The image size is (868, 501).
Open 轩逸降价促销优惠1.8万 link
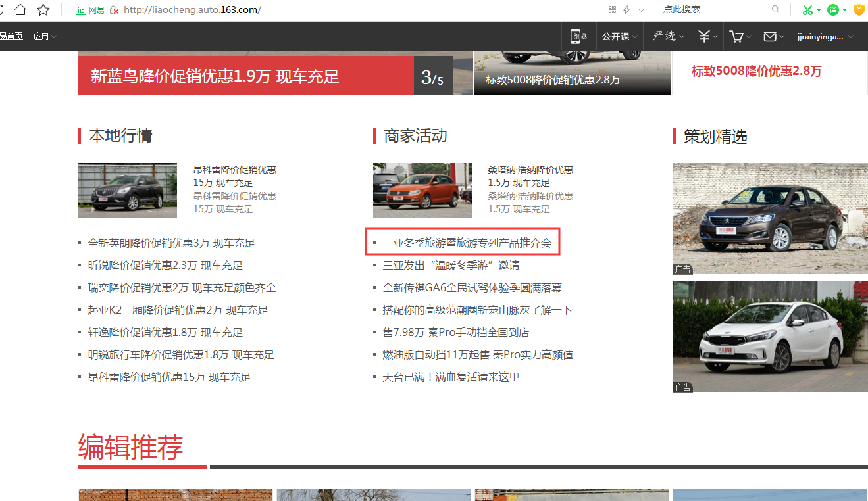pyautogui.click(x=165, y=332)
